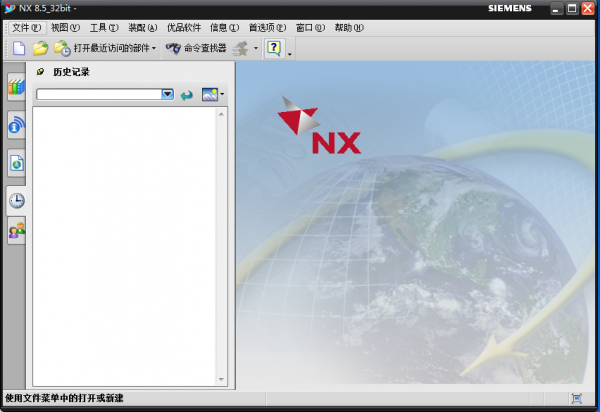
Task: Click the star favorites toolbar icon
Action: (x=241, y=49)
